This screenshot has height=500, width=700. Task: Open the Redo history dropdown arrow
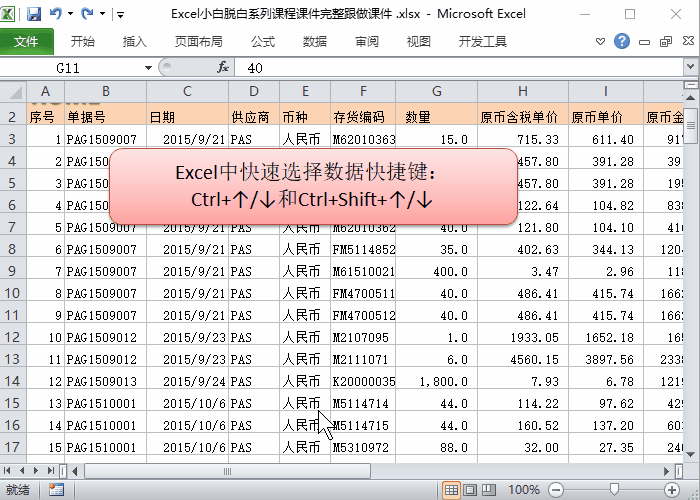(x=102, y=14)
